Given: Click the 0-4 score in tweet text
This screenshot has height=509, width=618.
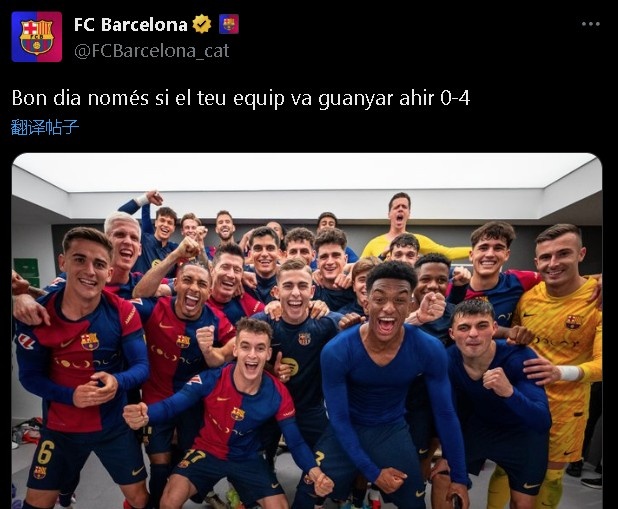Looking at the screenshot, I should 455,98.
